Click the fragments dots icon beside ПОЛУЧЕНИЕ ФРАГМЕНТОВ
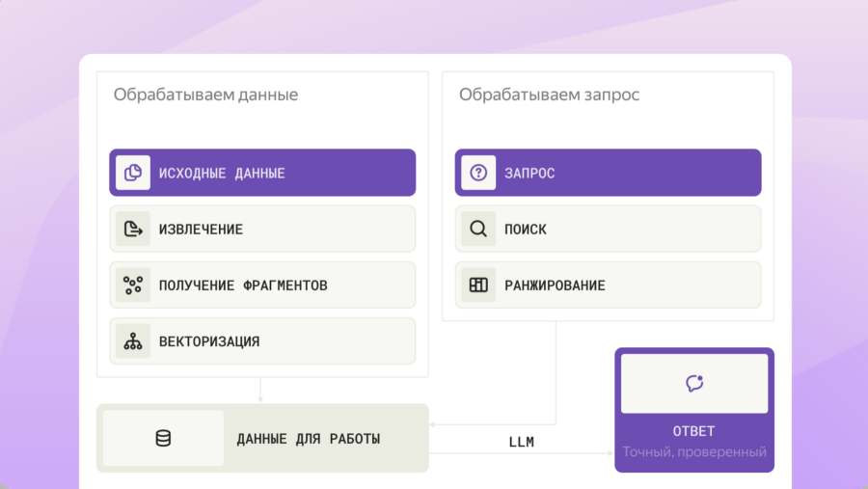The image size is (868, 489). pos(133,285)
